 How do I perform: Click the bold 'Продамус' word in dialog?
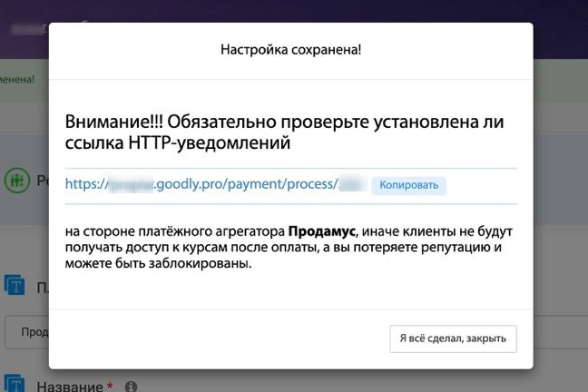tap(321, 231)
